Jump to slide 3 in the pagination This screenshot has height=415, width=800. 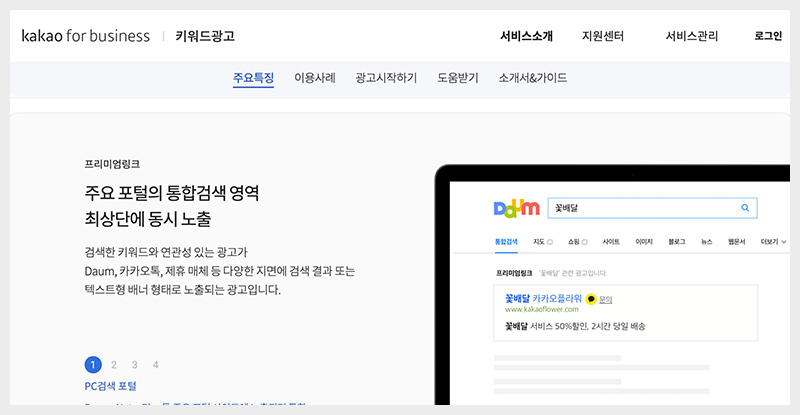135,365
